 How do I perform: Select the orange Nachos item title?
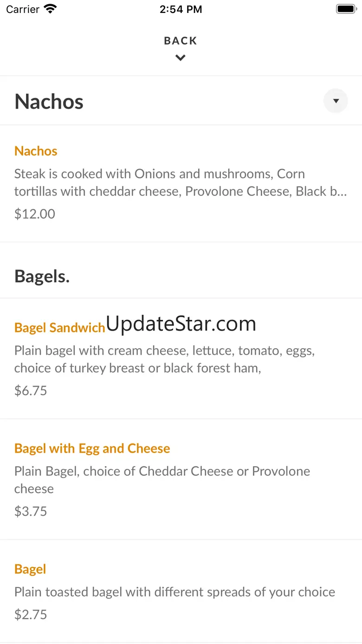point(36,151)
